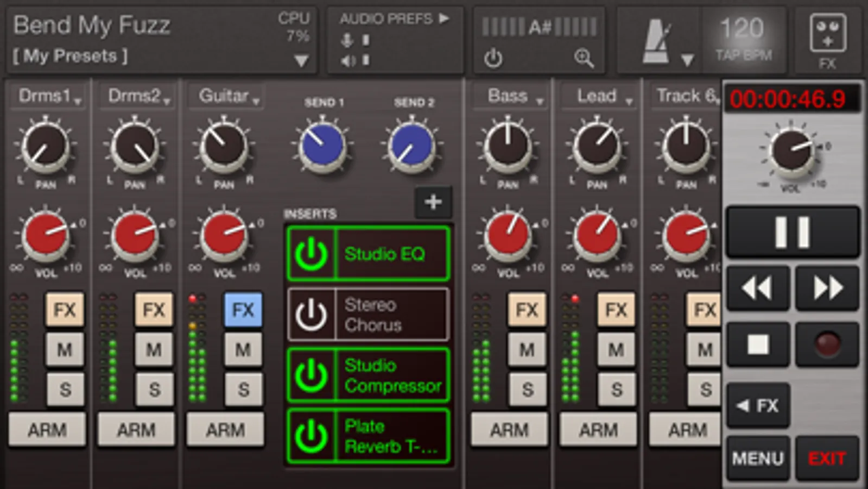Open the Plate Reverb insert
The width and height of the screenshot is (868, 489).
(x=392, y=436)
